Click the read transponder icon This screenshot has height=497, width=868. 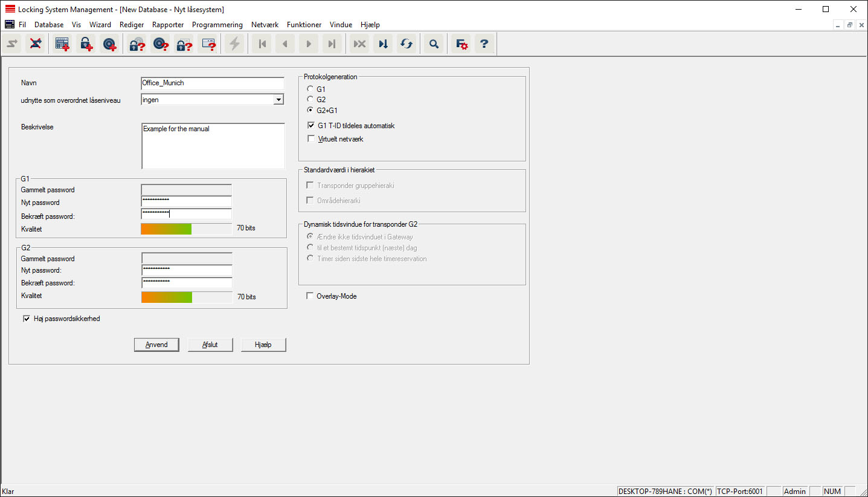point(160,44)
